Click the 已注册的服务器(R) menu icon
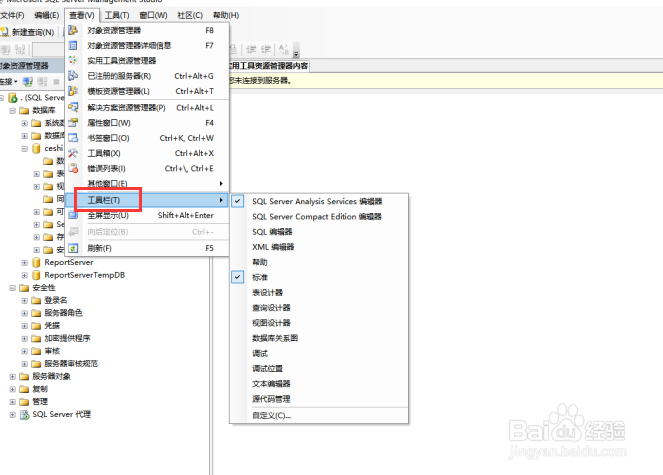663x475 pixels. coord(73,76)
